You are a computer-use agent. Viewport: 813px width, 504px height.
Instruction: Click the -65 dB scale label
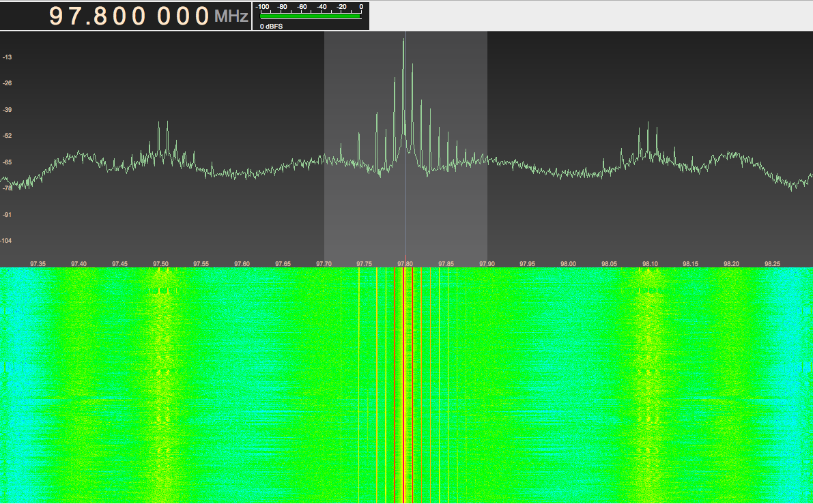coord(7,162)
